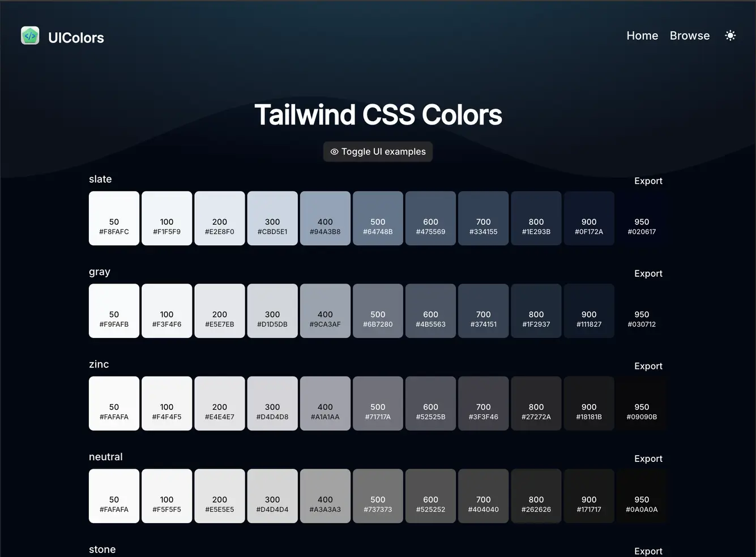Copy neutral 200 swatch #E5E5E5
The width and height of the screenshot is (756, 557).
(220, 496)
